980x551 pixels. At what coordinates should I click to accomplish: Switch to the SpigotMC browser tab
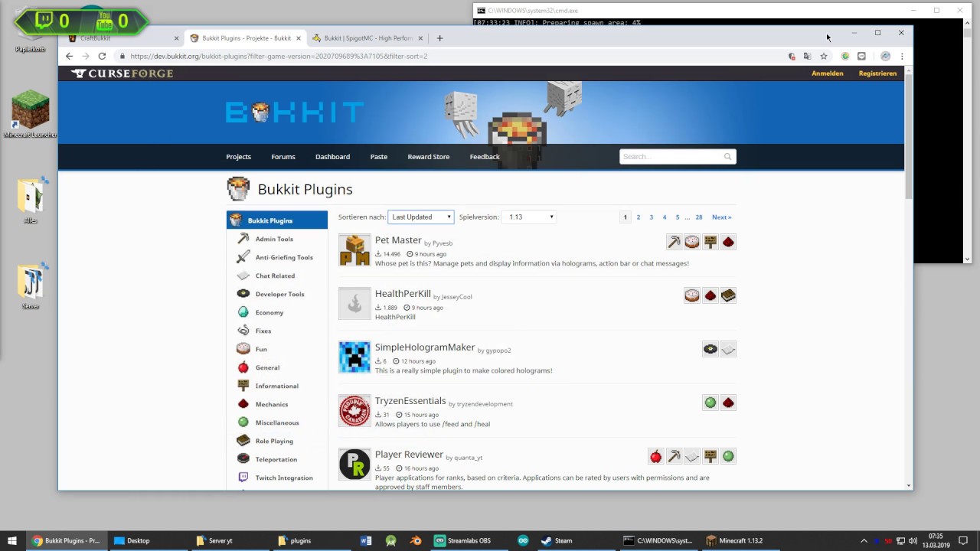point(367,38)
